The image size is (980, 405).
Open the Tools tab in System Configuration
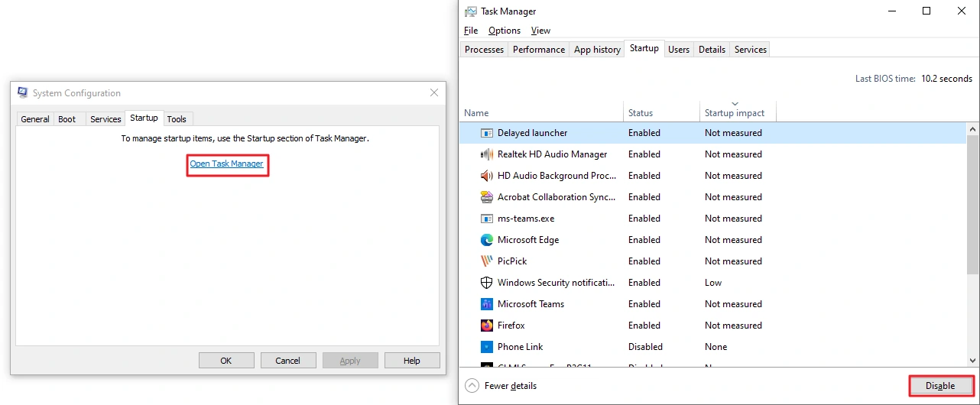(177, 119)
